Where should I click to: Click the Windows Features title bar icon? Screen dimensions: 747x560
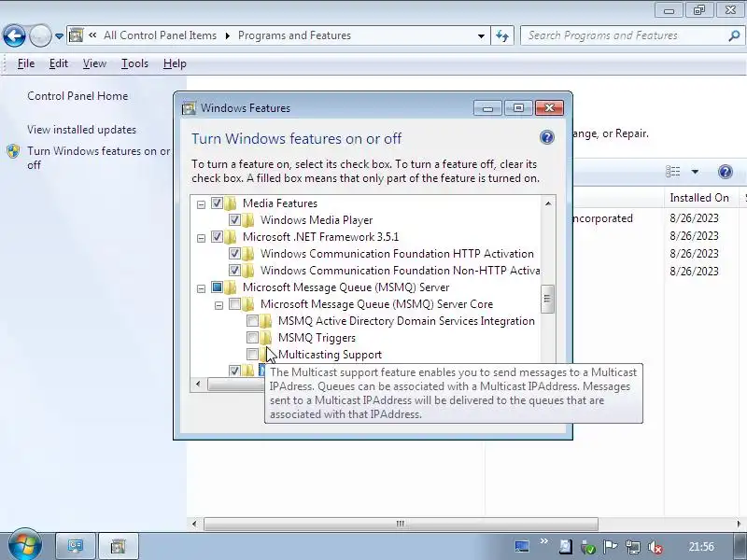point(190,108)
